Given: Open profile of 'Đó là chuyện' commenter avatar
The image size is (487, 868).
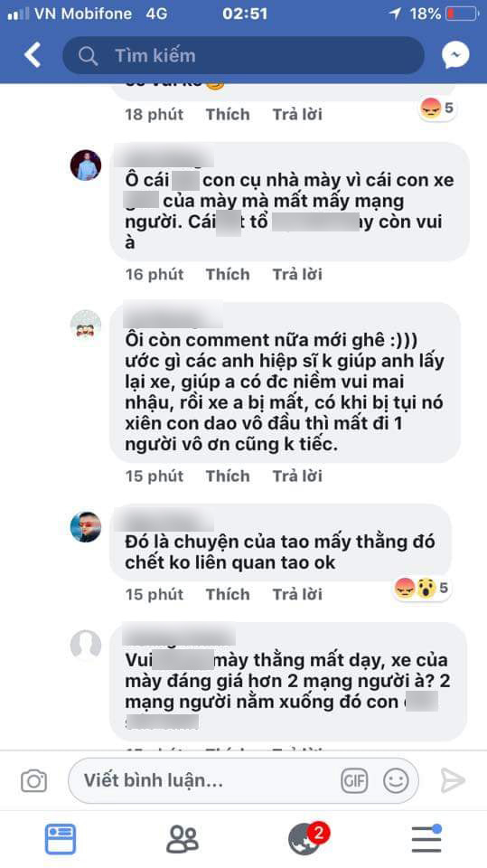Looking at the screenshot, I should click(x=86, y=527).
